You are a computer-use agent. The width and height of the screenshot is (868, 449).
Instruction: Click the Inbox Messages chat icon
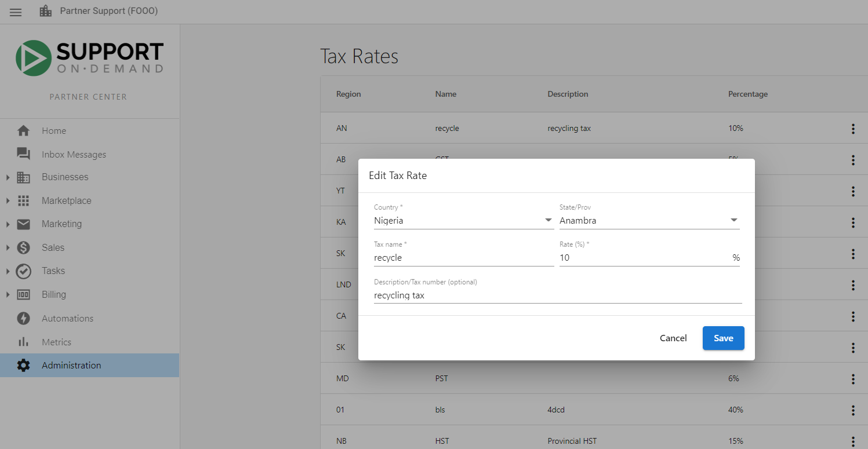[x=23, y=154]
